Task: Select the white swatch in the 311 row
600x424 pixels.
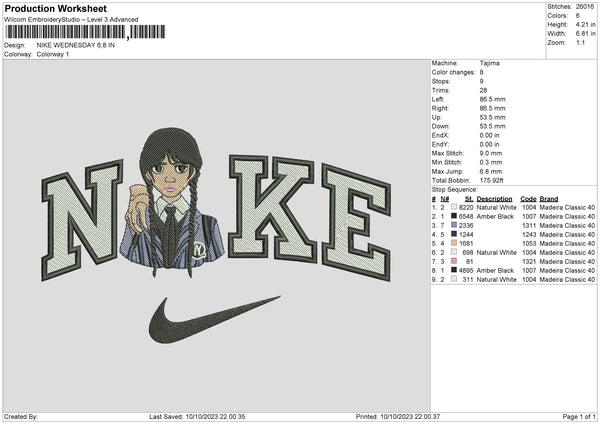Action: point(454,279)
